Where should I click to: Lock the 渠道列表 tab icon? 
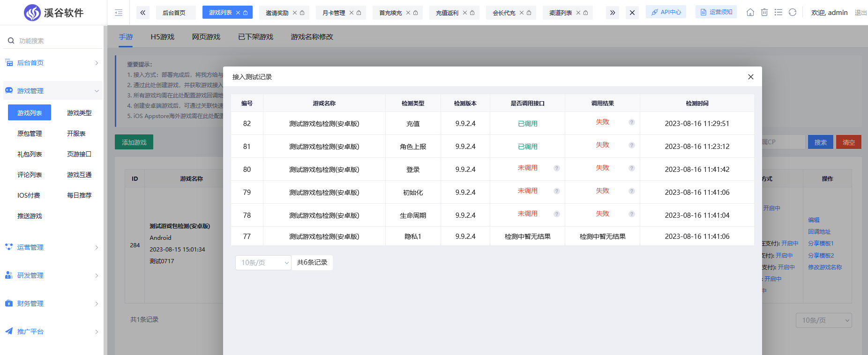pos(585,13)
